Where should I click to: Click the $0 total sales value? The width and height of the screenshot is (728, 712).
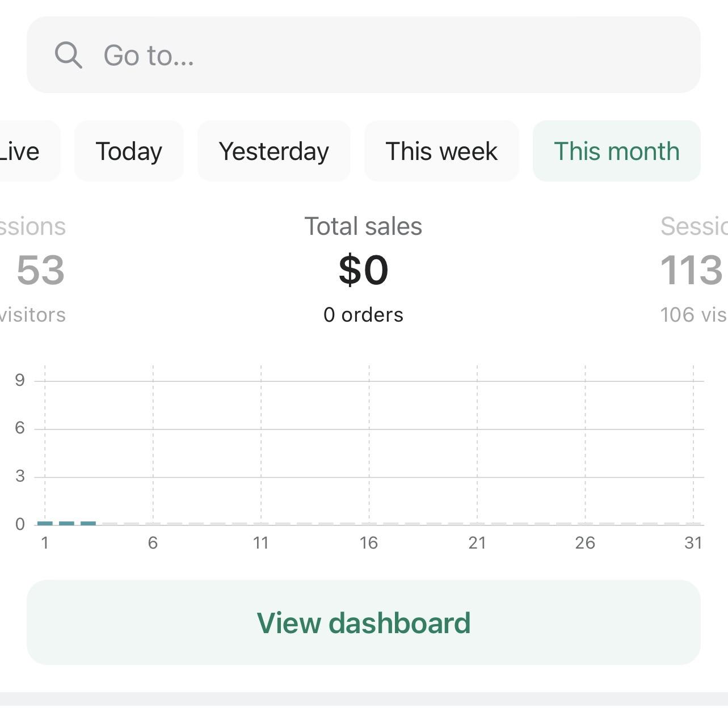tap(363, 269)
